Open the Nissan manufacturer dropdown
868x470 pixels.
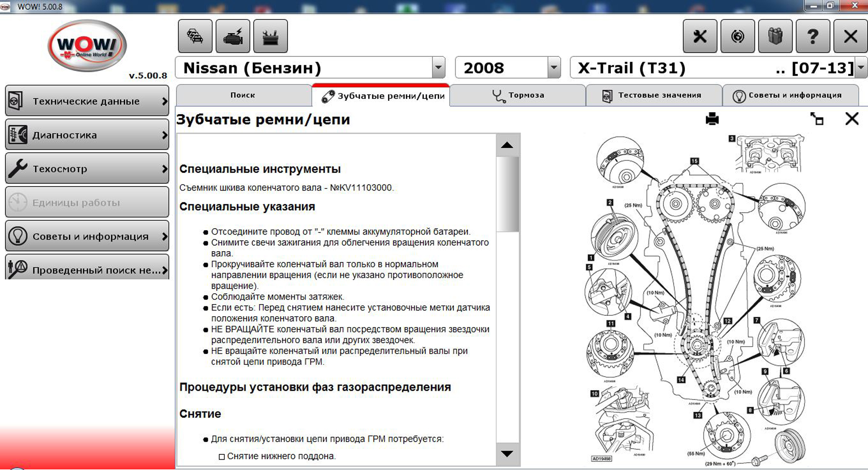pos(438,68)
